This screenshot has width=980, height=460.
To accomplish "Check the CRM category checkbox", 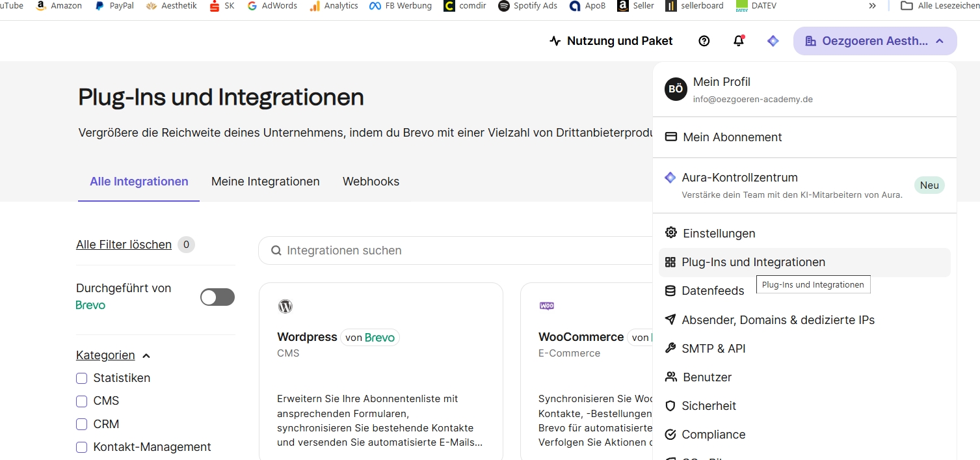I will (x=81, y=424).
